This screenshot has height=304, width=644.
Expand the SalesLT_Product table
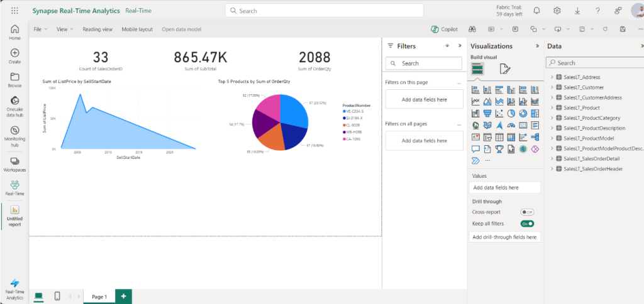(x=552, y=108)
